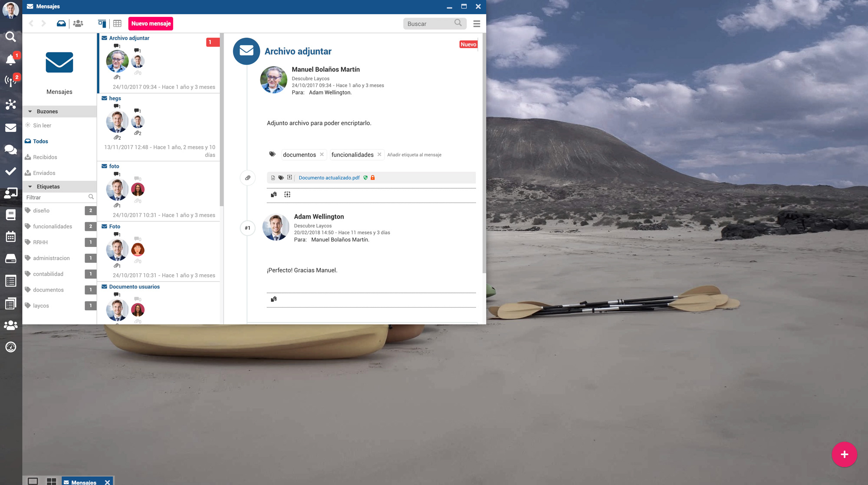Click the green shield icon beside attachment

click(x=365, y=178)
